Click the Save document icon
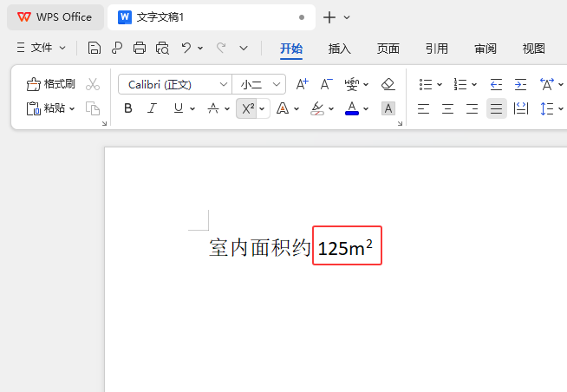The width and height of the screenshot is (567, 392). pyautogui.click(x=94, y=48)
